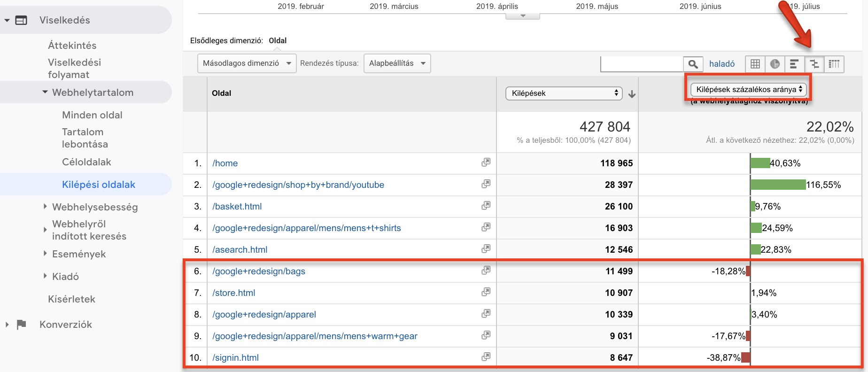Open mens+t+shirts page external link icon
Image resolution: width=868 pixels, height=372 pixels.
point(486,227)
